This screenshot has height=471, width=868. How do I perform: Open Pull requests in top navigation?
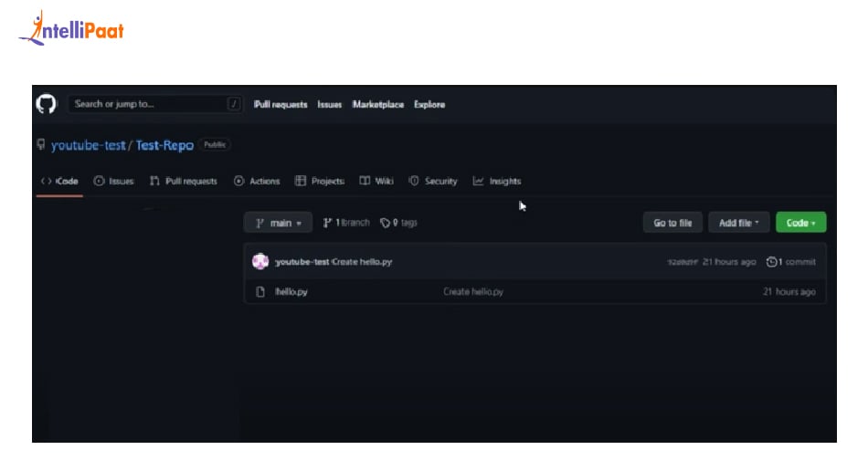[x=281, y=104]
